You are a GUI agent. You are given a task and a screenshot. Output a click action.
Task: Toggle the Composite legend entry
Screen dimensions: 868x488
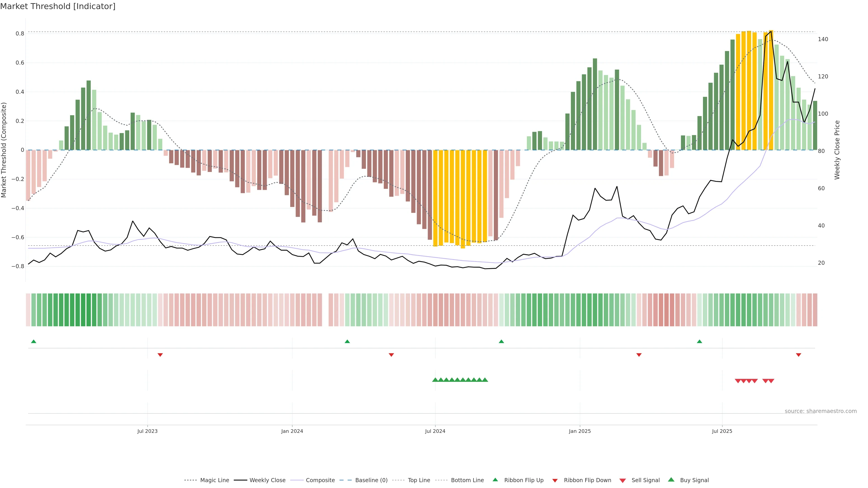(320, 480)
